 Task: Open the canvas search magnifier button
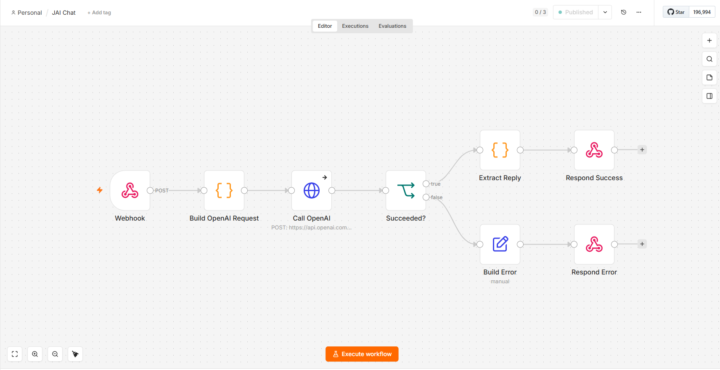click(x=709, y=59)
